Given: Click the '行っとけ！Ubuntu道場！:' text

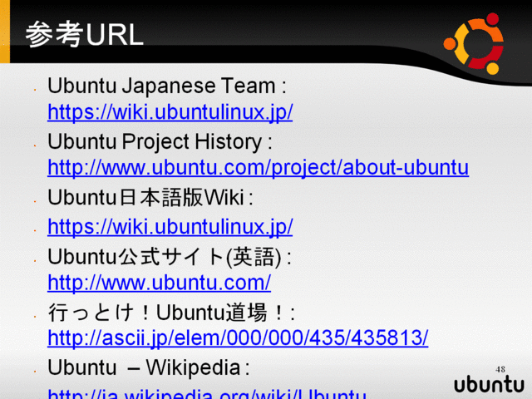Looking at the screenshot, I should 171,313.
